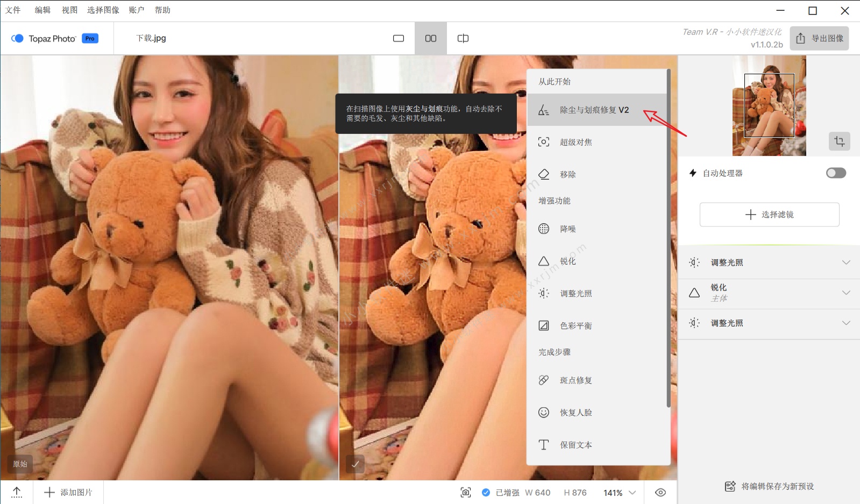The width and height of the screenshot is (860, 504).
Task: Choose 降噪 in the filter list
Action: pos(597,229)
